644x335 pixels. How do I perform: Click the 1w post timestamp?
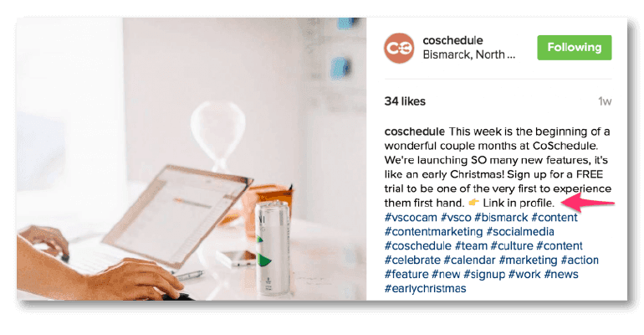pyautogui.click(x=605, y=102)
